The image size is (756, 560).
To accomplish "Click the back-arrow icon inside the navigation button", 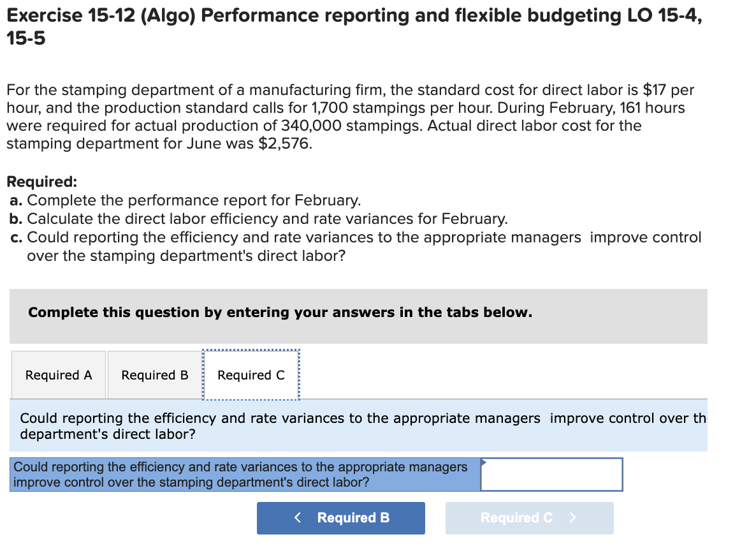I will click(298, 518).
